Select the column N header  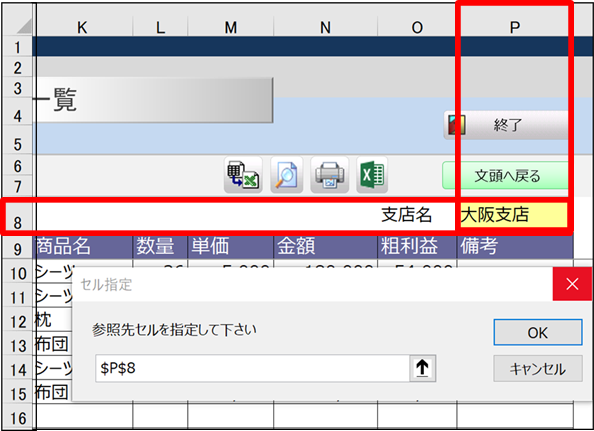tap(325, 27)
